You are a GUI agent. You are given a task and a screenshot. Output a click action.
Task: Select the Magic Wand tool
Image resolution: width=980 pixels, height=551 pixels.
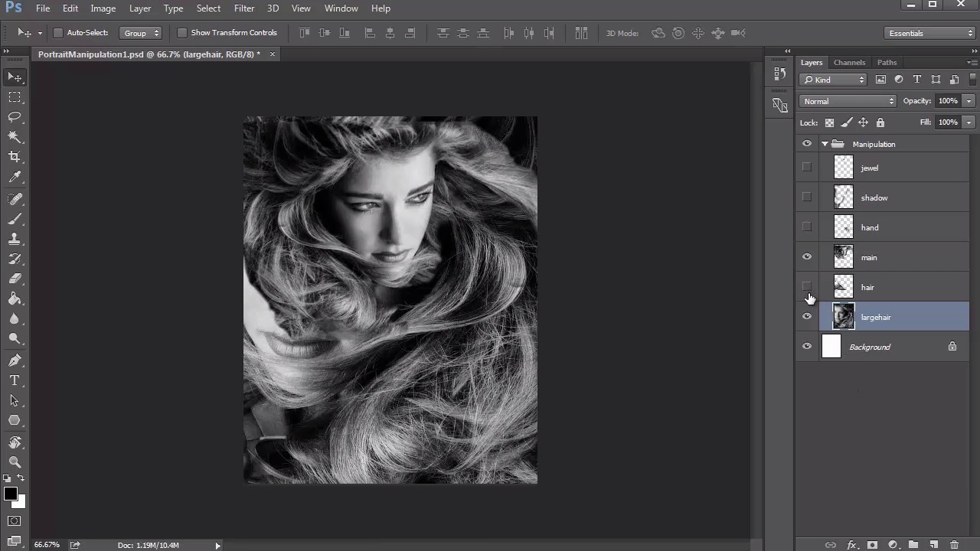15,137
